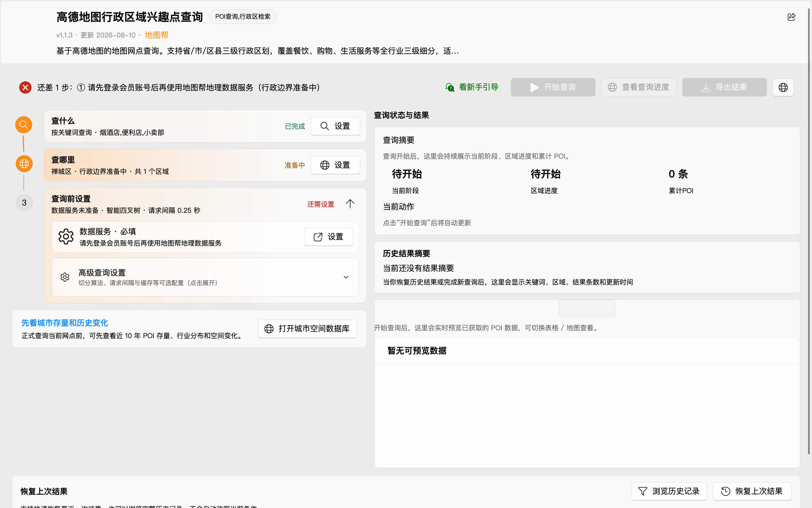The height and width of the screenshot is (508, 812).
Task: Click the standalone globe icon button
Action: [783, 87]
